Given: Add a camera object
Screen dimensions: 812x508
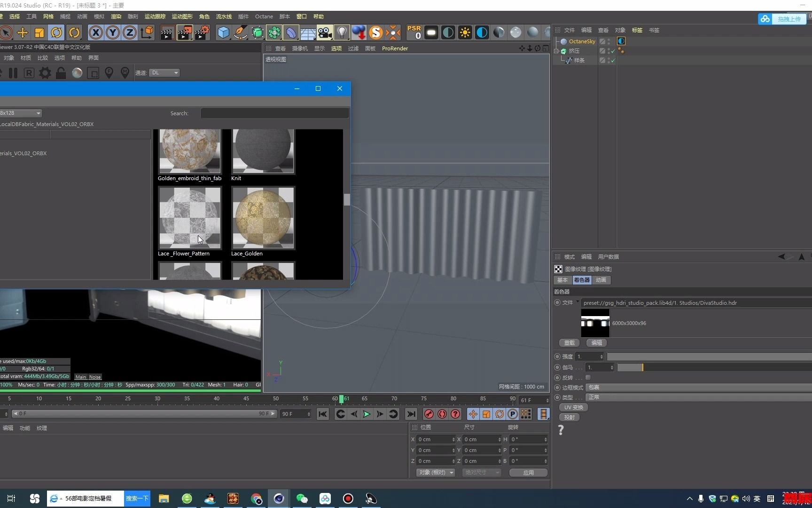Looking at the screenshot, I should pyautogui.click(x=325, y=32).
